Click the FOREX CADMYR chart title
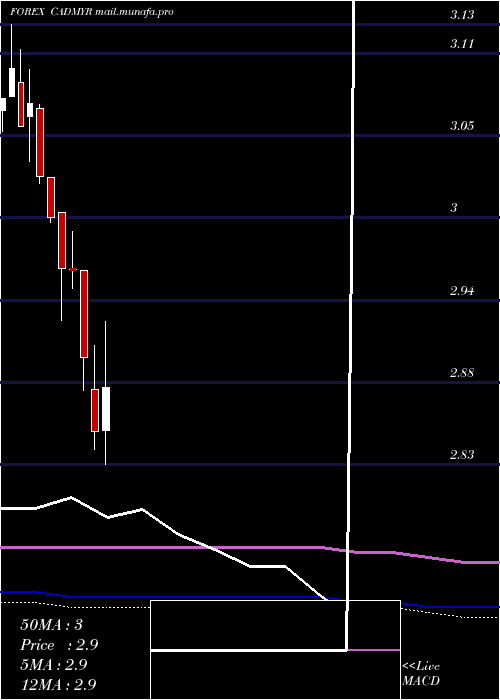 [x=92, y=12]
